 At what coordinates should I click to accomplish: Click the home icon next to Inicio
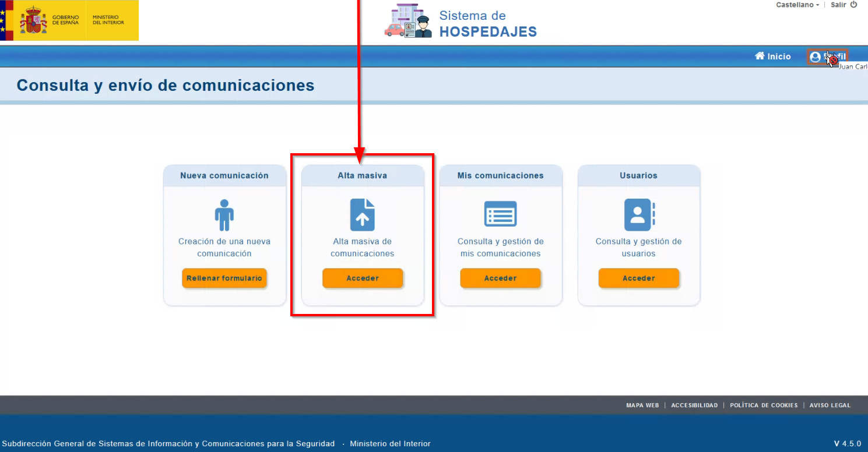tap(760, 56)
